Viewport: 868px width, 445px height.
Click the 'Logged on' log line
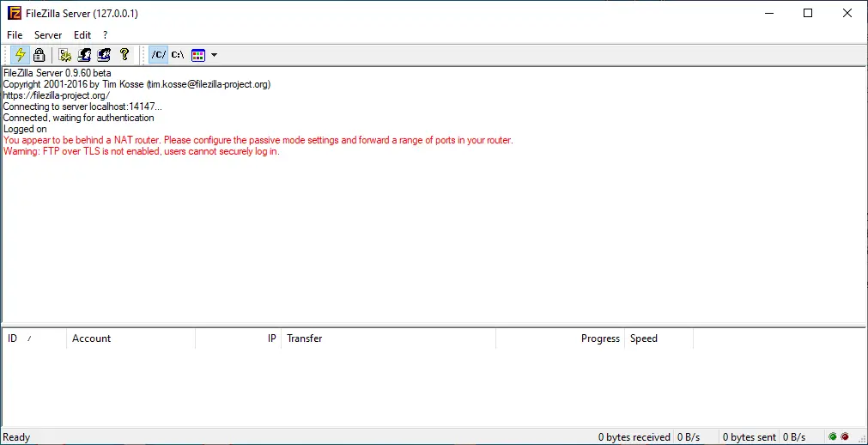point(25,129)
